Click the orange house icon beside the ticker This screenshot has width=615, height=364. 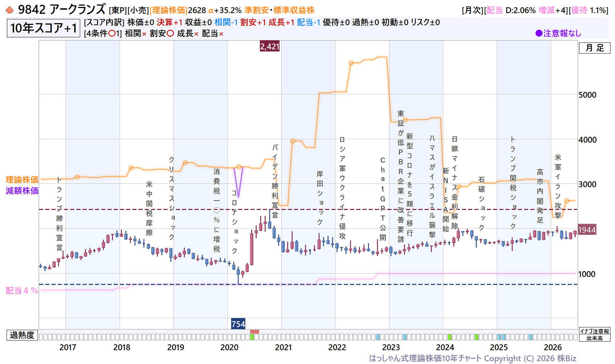[10, 10]
